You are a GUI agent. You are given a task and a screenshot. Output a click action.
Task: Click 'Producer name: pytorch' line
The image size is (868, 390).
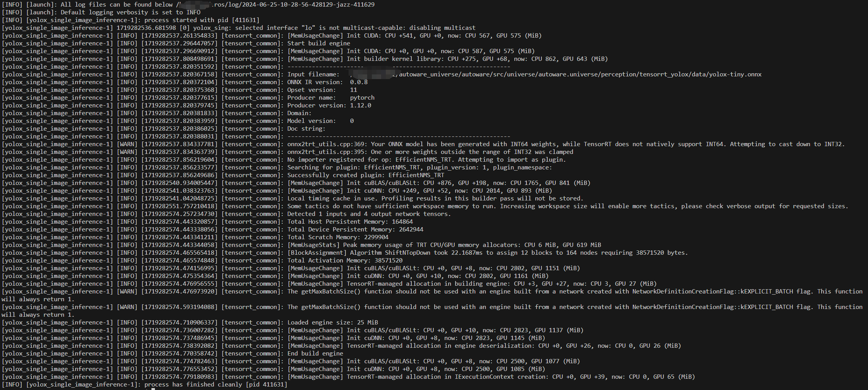click(x=188, y=98)
